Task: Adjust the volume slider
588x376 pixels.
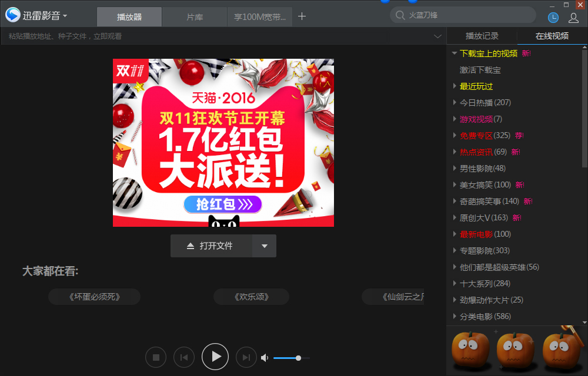Action: click(292, 358)
